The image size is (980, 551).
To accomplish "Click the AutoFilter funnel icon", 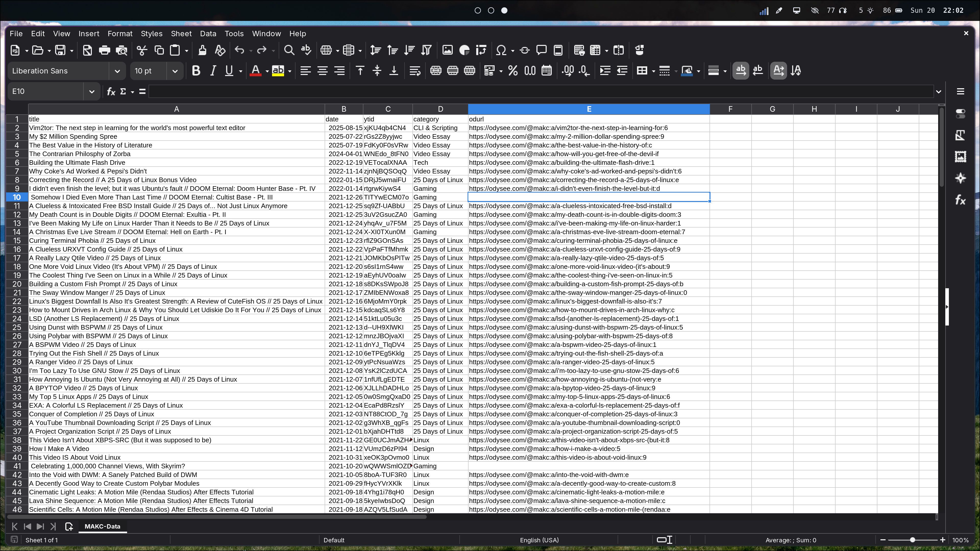I will tap(426, 50).
